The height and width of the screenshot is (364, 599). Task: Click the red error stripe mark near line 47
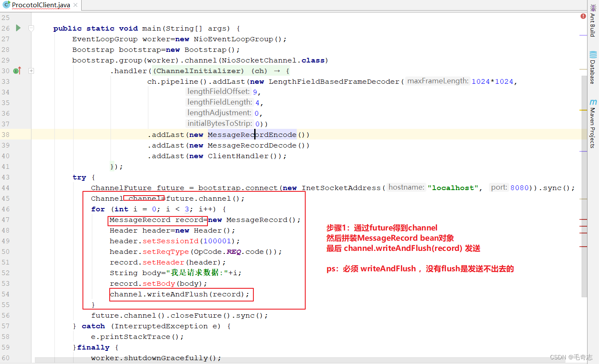click(583, 219)
